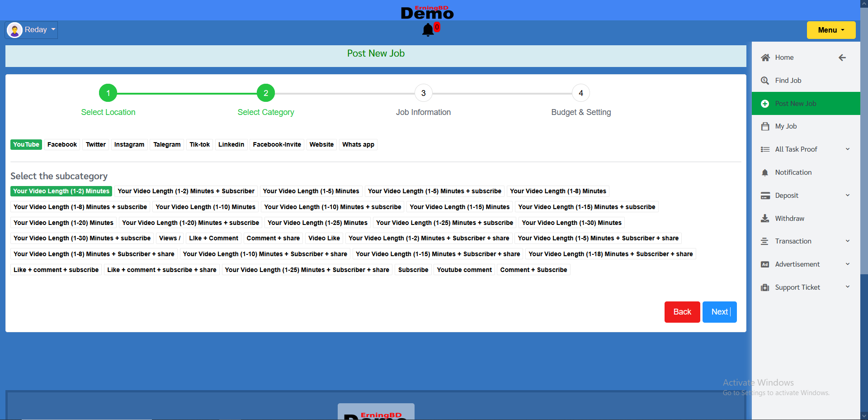Click the notification bell icon
Viewport: 868px width, 420px height.
tap(428, 30)
